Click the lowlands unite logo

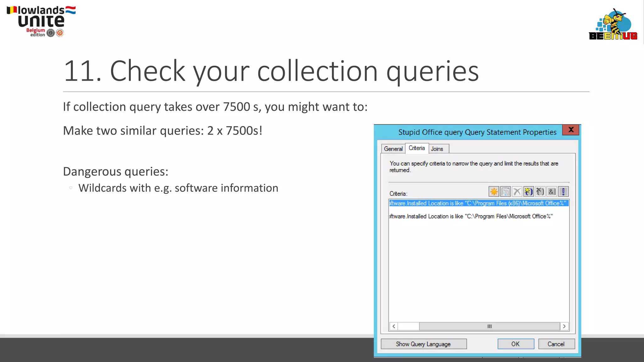point(41,21)
